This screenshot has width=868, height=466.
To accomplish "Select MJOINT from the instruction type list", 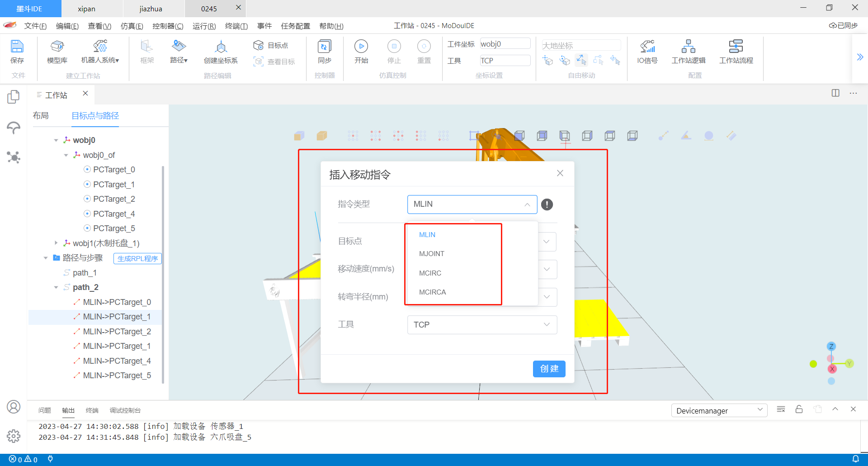I will (431, 254).
